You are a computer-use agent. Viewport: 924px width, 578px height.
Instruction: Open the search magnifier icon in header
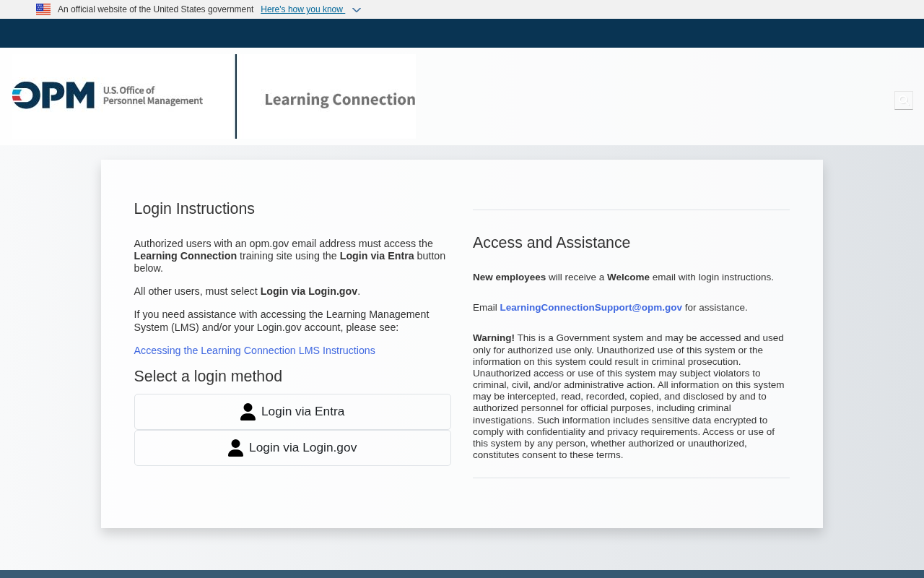[903, 100]
